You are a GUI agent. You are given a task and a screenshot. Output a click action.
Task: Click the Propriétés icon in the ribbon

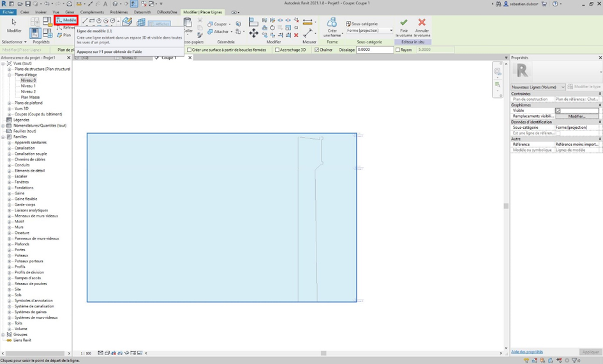[x=36, y=33]
